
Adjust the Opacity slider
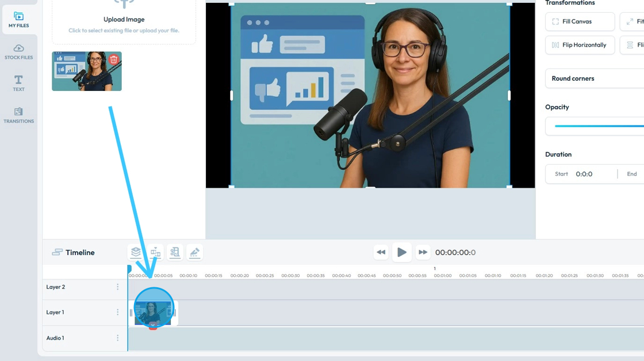pyautogui.click(x=599, y=126)
